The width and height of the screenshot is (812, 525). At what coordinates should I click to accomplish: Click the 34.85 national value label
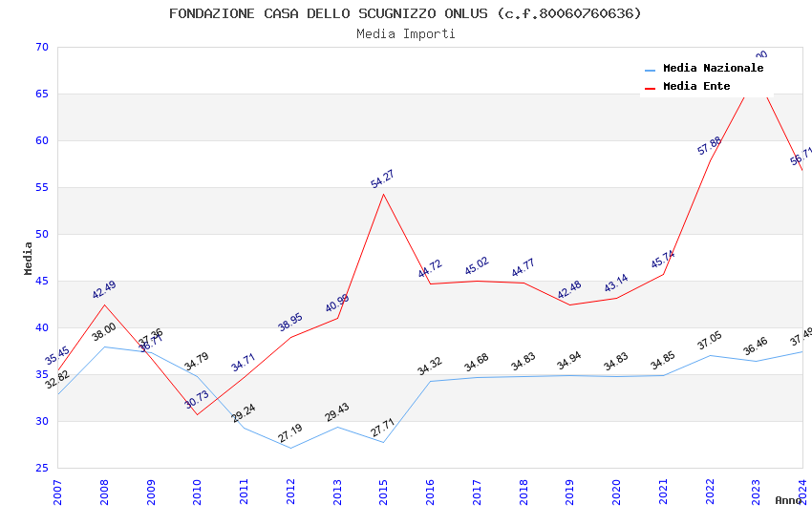[x=663, y=361]
